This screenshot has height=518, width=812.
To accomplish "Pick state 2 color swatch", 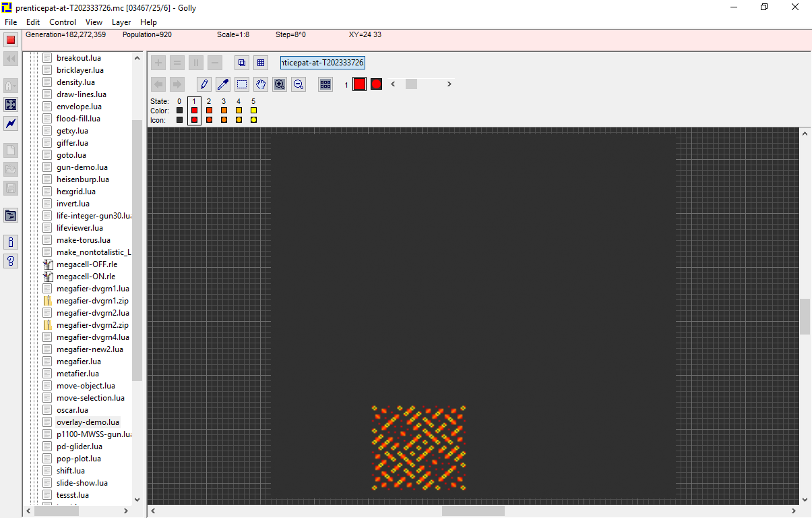I will coord(209,111).
